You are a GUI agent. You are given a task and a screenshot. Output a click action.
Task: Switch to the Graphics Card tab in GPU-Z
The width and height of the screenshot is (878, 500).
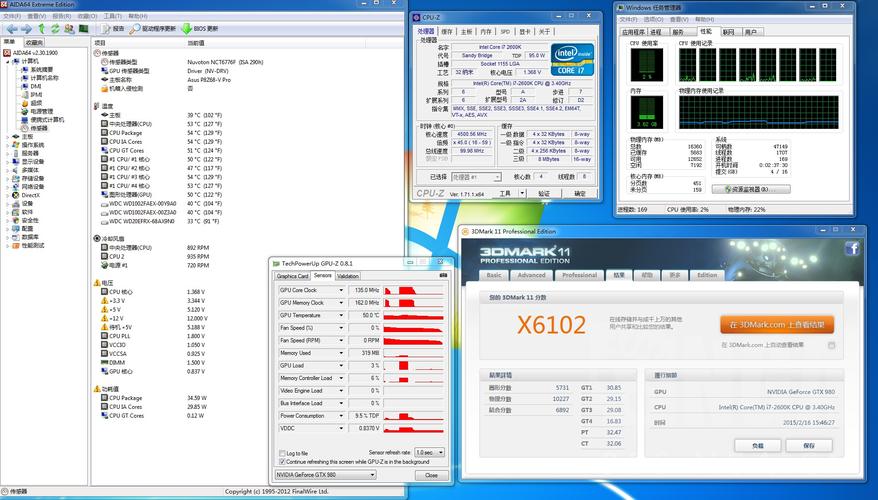(292, 276)
